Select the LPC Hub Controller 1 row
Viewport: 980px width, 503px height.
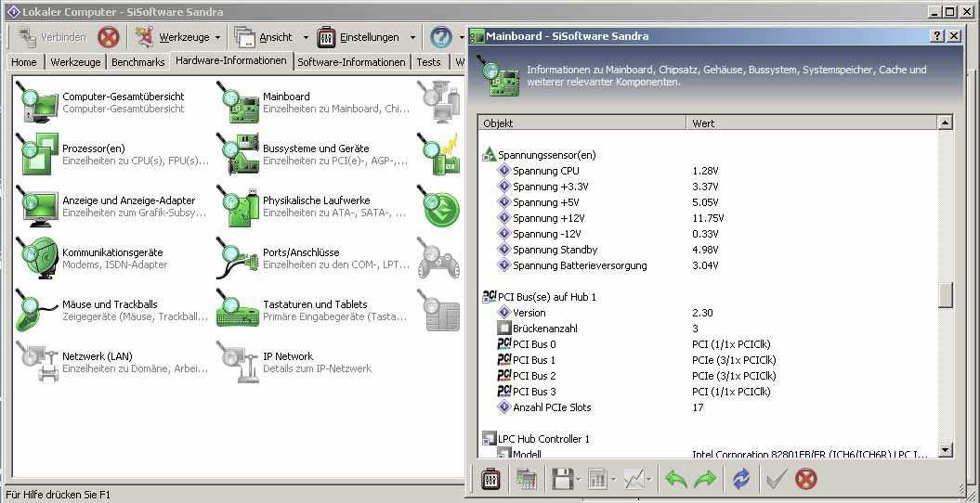click(708, 439)
